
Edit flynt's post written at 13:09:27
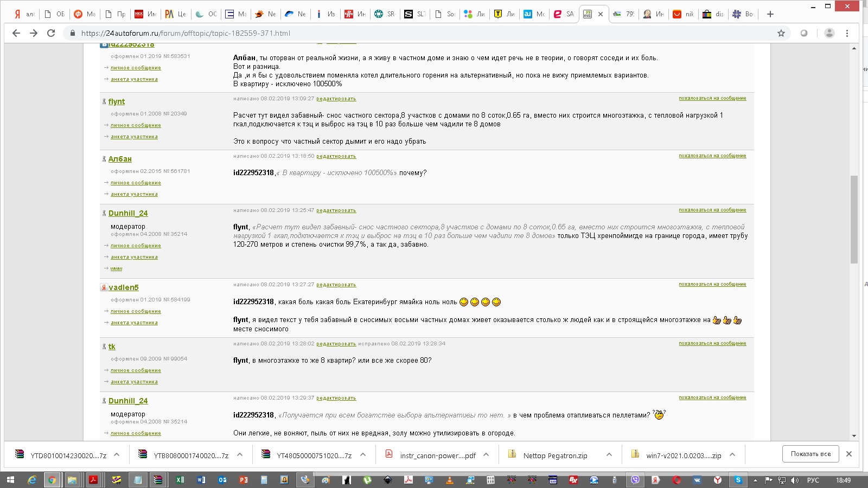click(x=336, y=99)
